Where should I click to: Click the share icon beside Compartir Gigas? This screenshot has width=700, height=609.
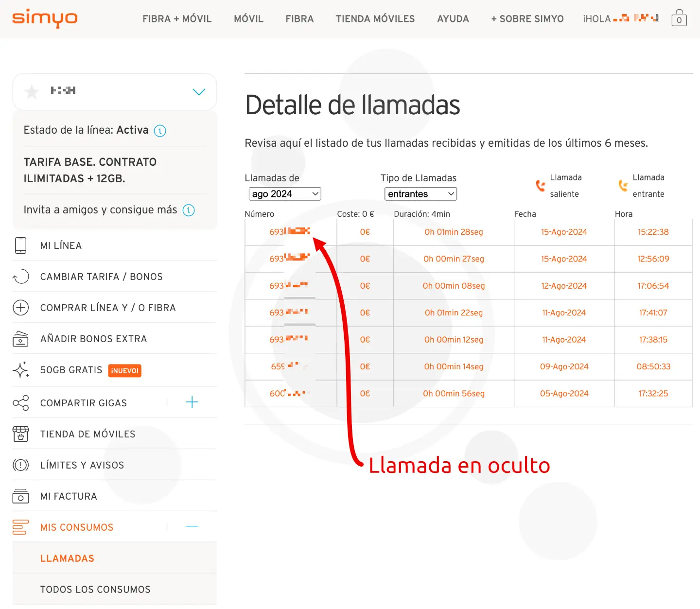coord(20,403)
